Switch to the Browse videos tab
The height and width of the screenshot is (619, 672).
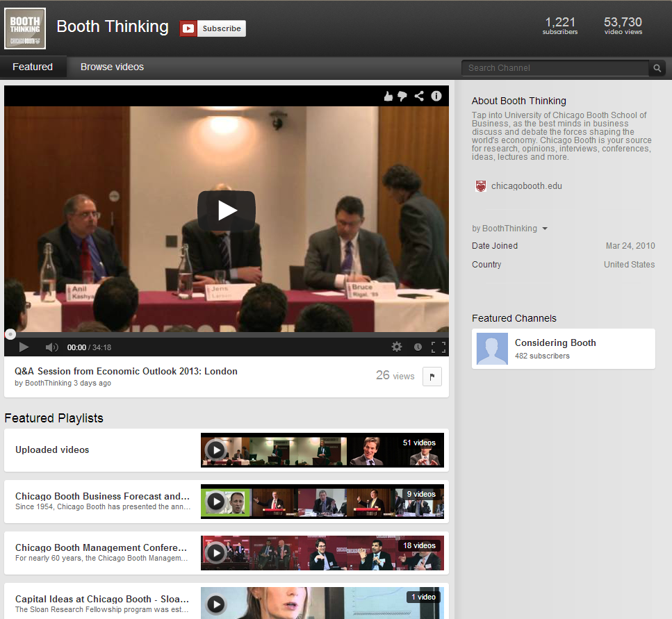point(112,67)
